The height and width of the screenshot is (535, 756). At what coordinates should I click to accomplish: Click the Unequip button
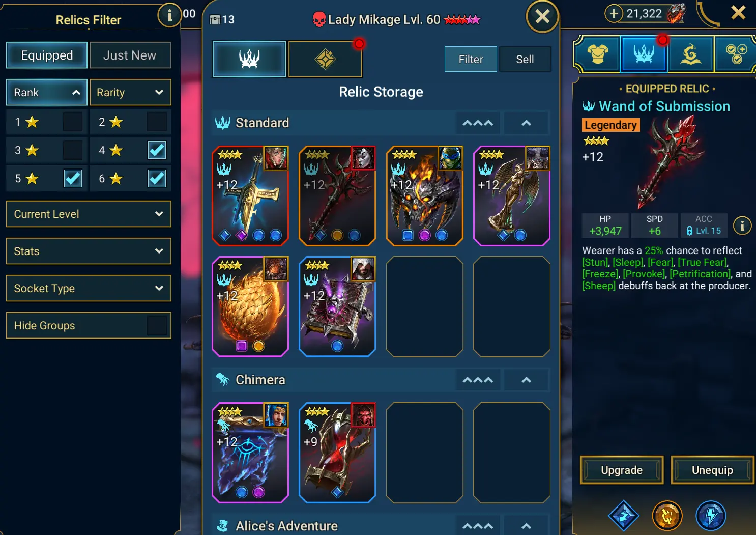pyautogui.click(x=712, y=470)
